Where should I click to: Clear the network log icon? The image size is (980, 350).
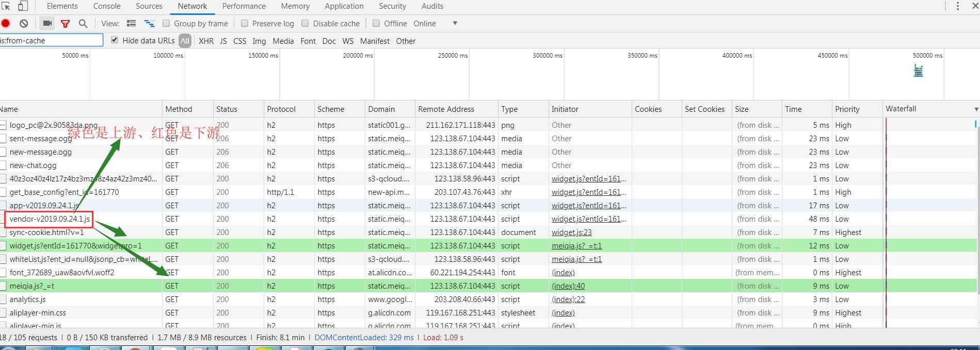pyautogui.click(x=24, y=23)
